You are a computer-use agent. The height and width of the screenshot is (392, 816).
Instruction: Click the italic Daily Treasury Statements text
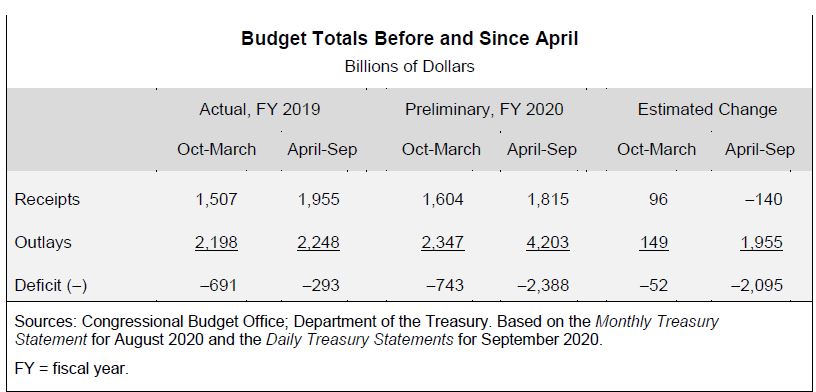[360, 339]
